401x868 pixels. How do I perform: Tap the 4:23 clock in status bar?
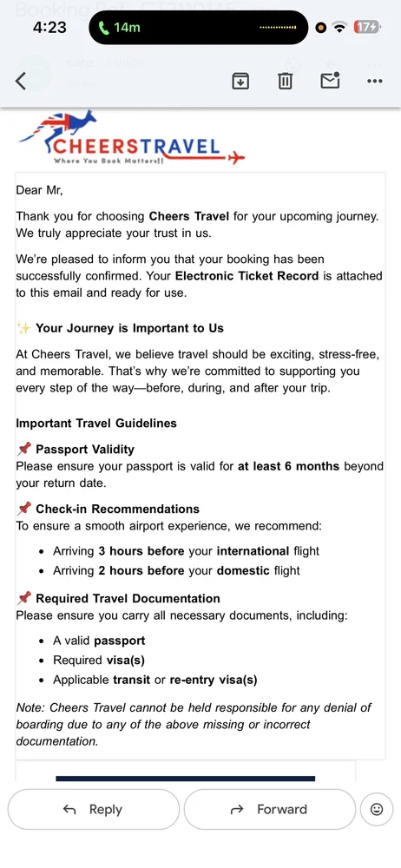tap(49, 27)
